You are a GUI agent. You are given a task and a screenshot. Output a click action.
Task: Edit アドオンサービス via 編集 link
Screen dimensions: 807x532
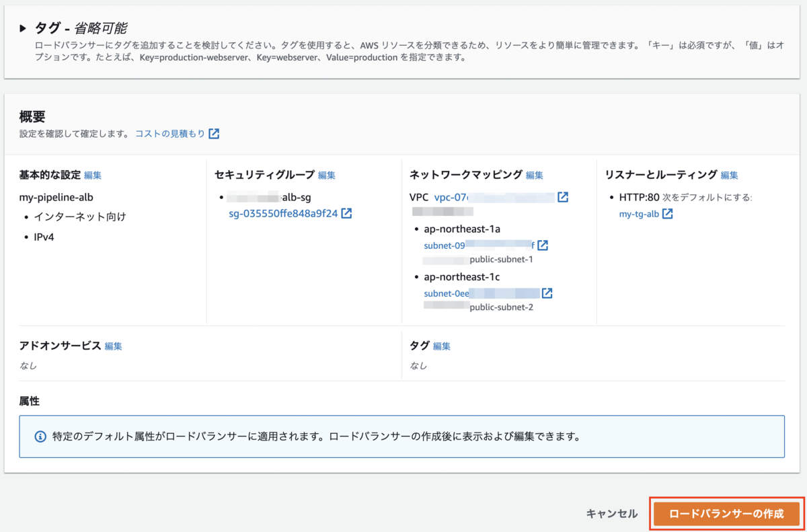114,346
